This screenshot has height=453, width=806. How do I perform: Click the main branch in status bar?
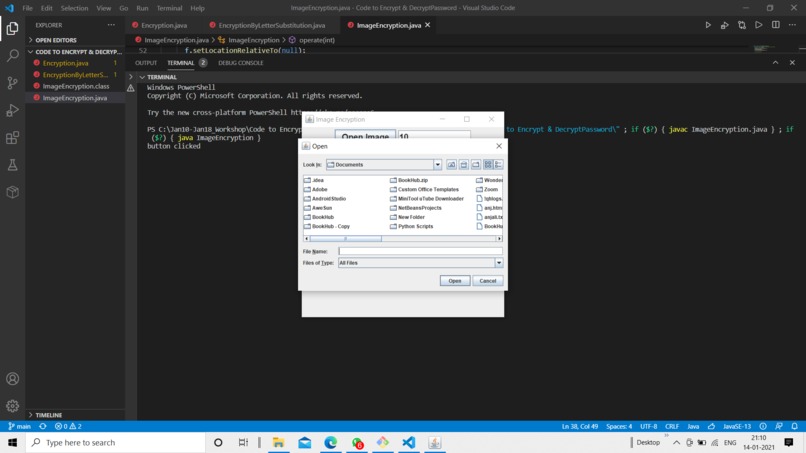(x=20, y=426)
